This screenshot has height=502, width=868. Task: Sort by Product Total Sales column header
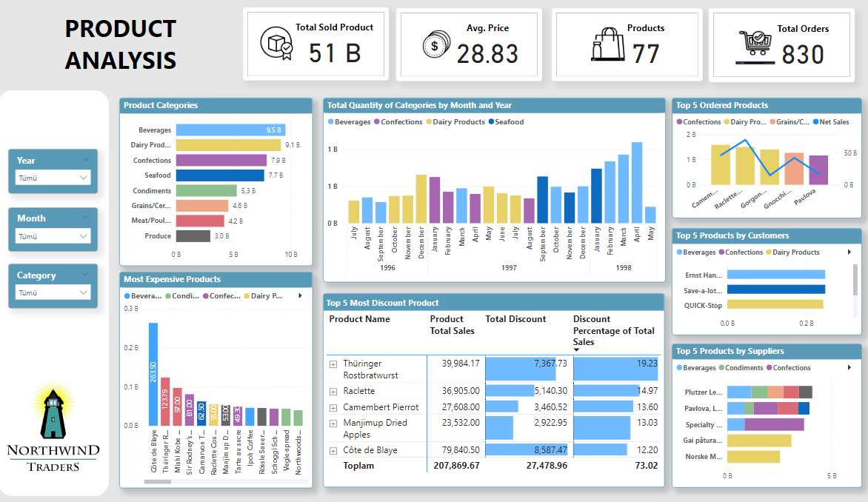pos(453,325)
